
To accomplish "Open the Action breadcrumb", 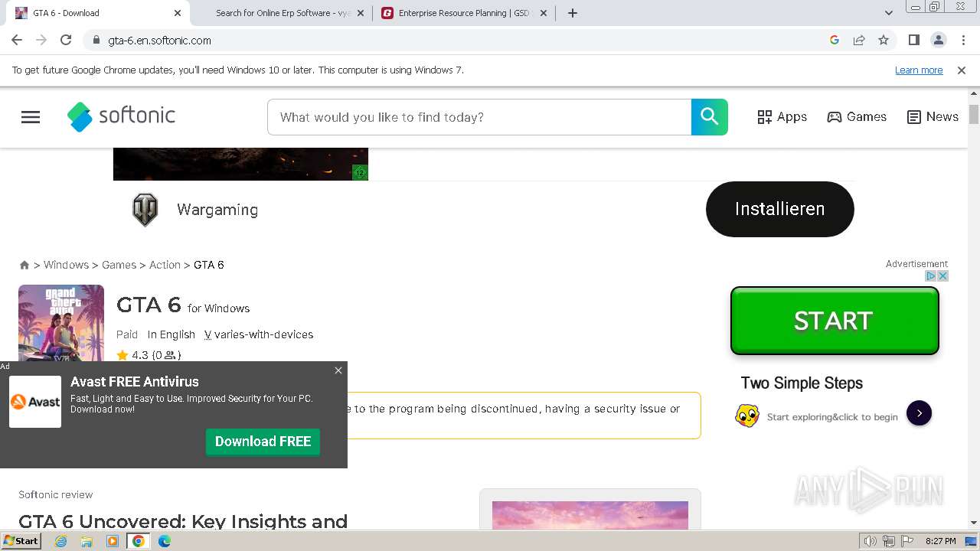I will coord(165,265).
